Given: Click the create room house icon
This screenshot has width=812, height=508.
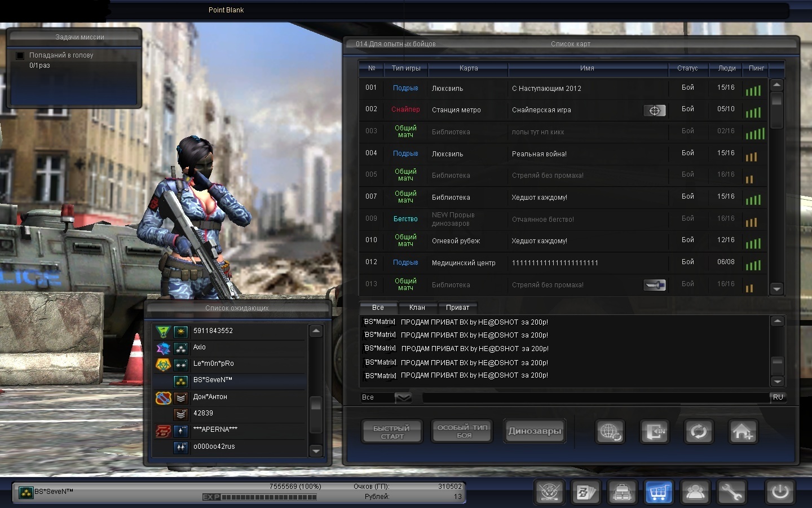Looking at the screenshot, I should (743, 432).
